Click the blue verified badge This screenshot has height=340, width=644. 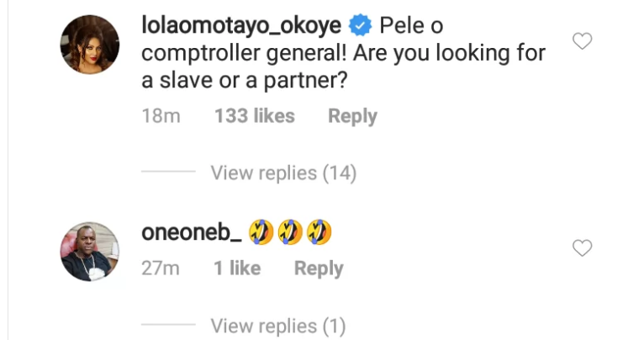coord(360,25)
